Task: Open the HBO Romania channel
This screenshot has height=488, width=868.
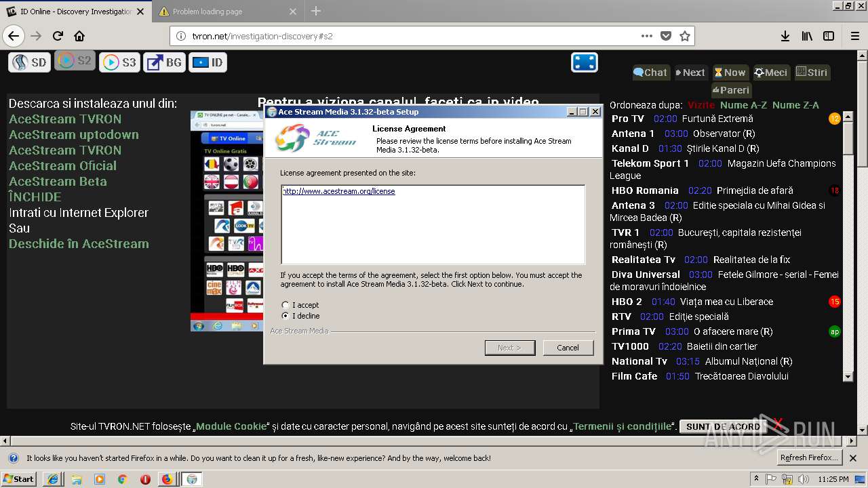Action: (x=645, y=190)
